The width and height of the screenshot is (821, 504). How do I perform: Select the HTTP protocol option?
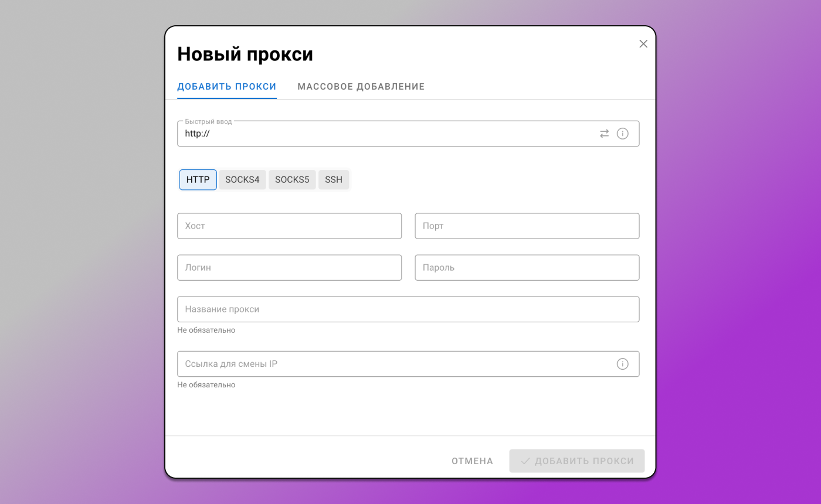[198, 179]
